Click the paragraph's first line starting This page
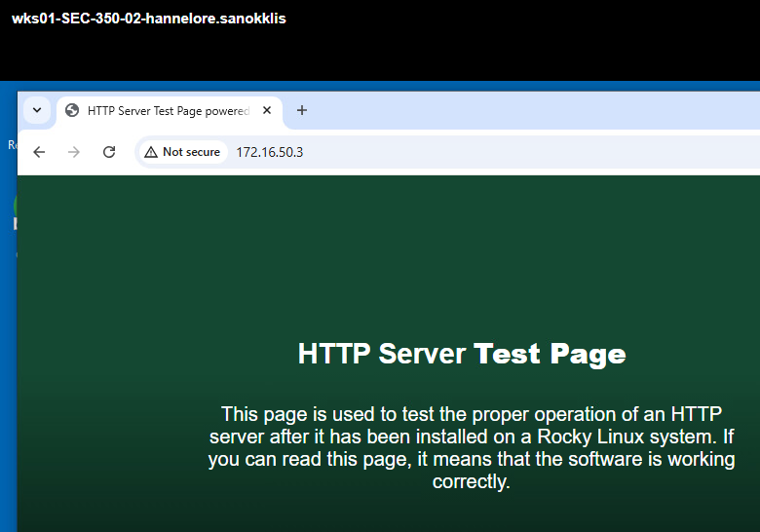 (472, 413)
